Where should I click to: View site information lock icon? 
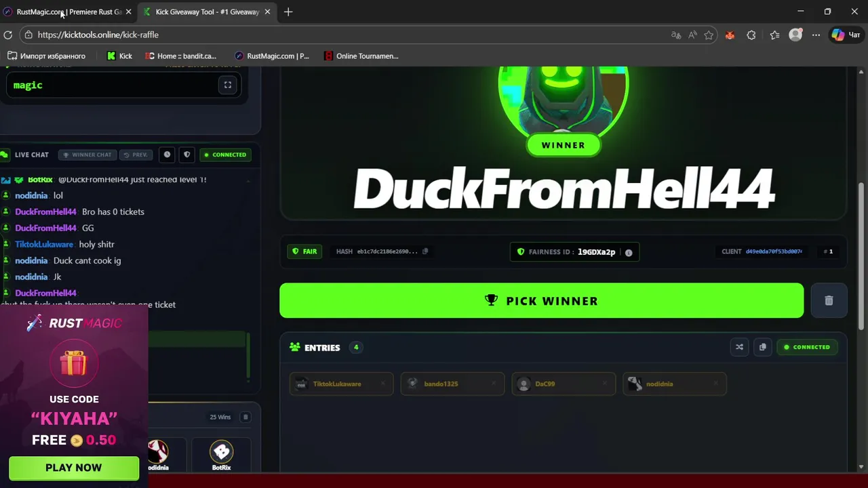28,35
